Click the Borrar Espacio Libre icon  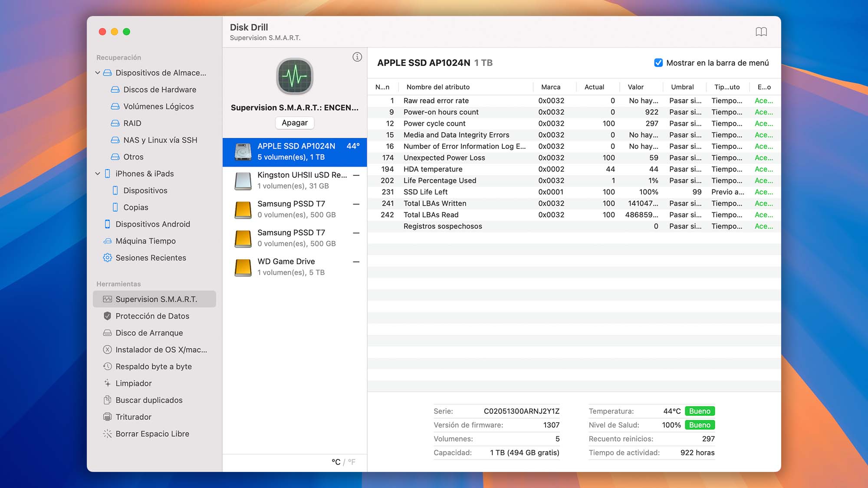[x=107, y=434]
